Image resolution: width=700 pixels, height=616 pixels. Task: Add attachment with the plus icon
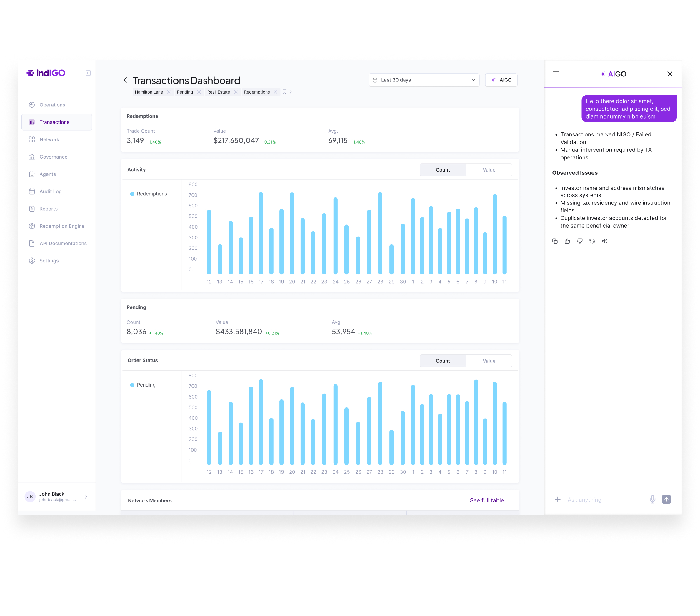(x=558, y=500)
